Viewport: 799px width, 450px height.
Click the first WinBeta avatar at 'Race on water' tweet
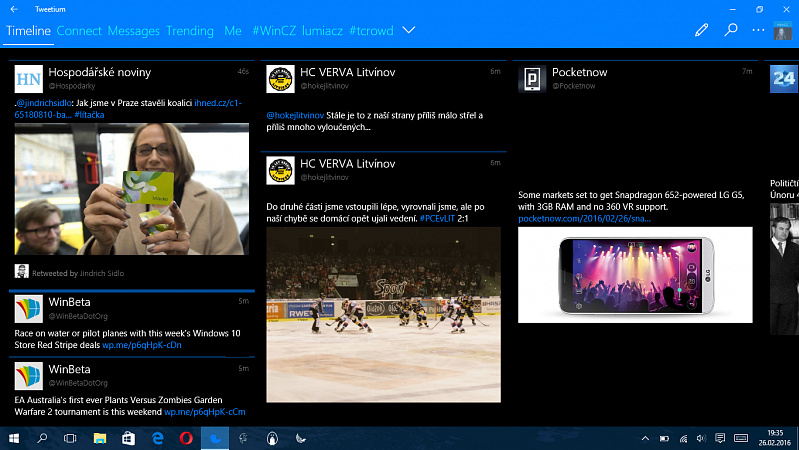click(x=29, y=309)
